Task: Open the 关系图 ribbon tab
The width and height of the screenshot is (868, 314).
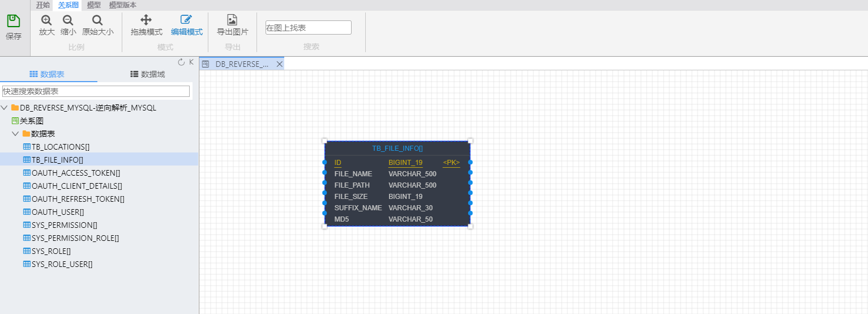Action: [69, 5]
